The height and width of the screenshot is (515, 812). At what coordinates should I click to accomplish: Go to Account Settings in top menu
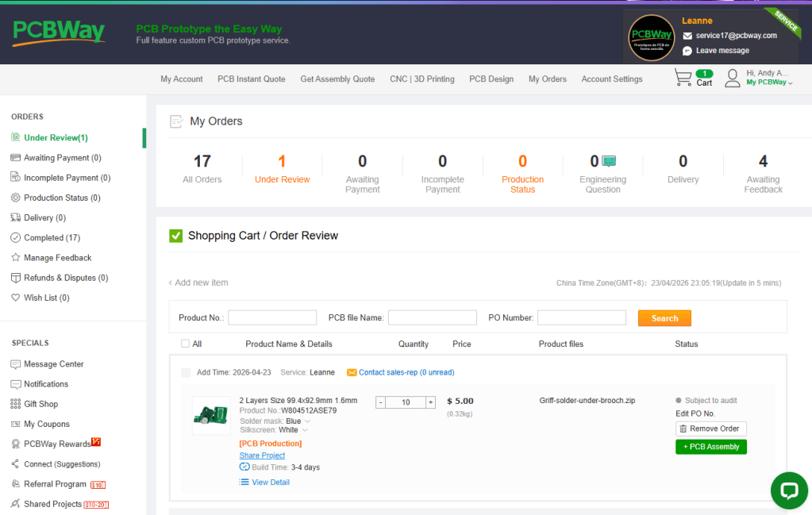[611, 79]
